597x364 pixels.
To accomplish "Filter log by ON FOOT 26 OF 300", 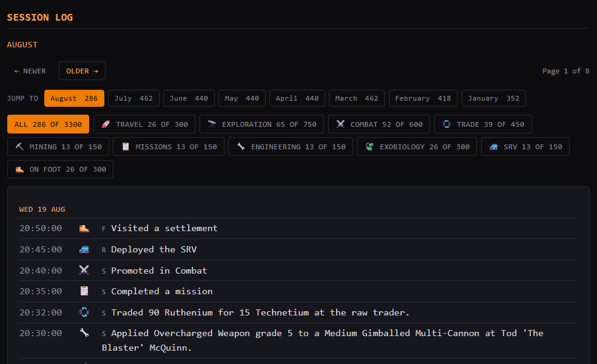I will pyautogui.click(x=60, y=169).
